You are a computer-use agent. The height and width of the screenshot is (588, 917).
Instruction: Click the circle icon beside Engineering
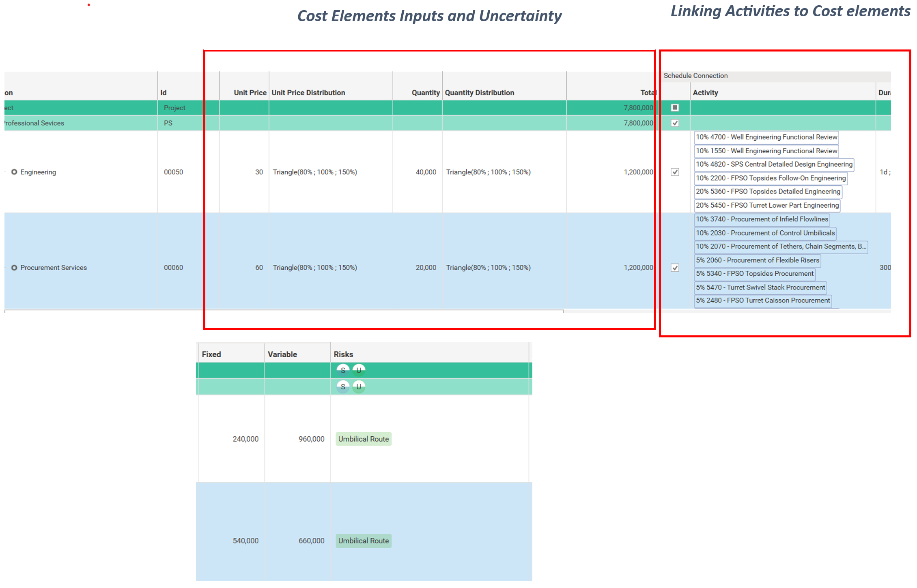pos(14,172)
